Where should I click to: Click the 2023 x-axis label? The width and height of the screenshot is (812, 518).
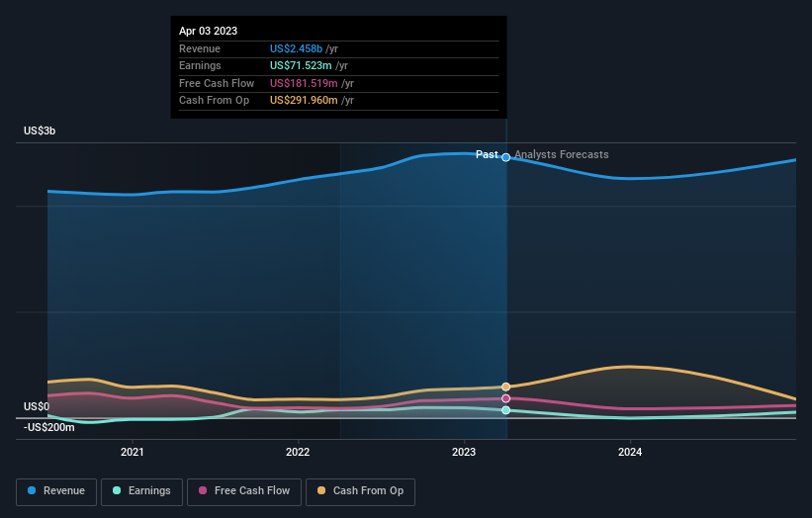coord(464,453)
